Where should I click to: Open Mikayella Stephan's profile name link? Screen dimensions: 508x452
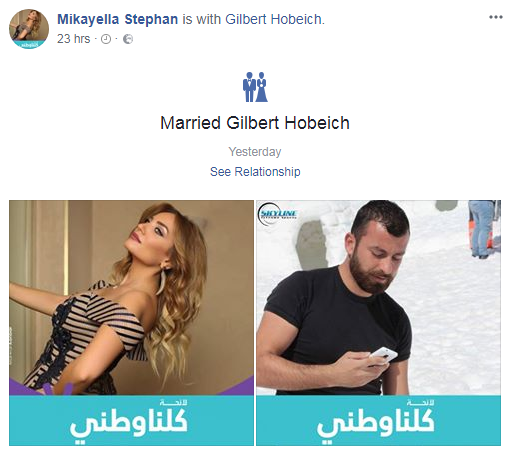point(117,19)
